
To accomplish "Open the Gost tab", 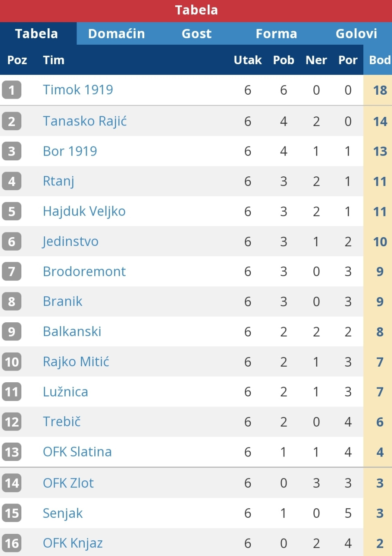I will click(x=196, y=34).
